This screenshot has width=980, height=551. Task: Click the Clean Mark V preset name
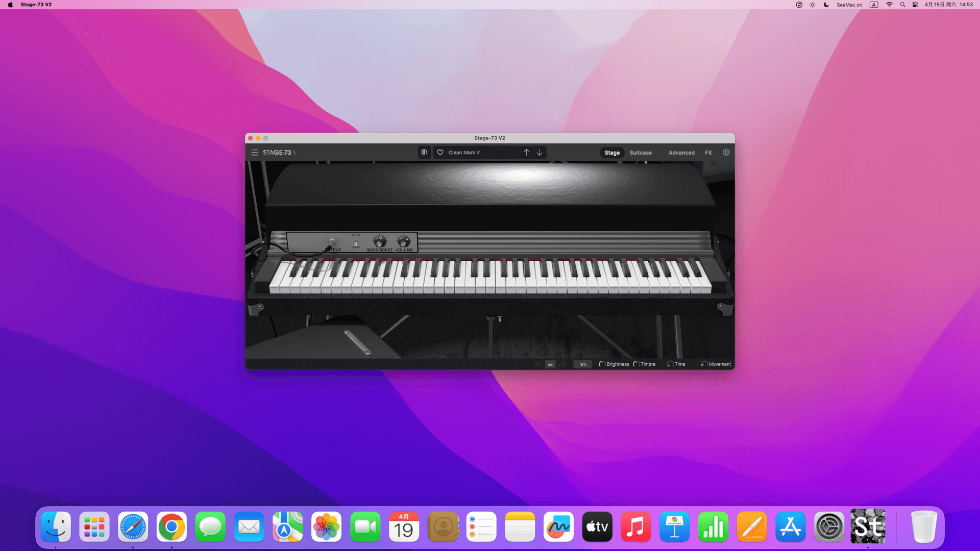pos(464,153)
